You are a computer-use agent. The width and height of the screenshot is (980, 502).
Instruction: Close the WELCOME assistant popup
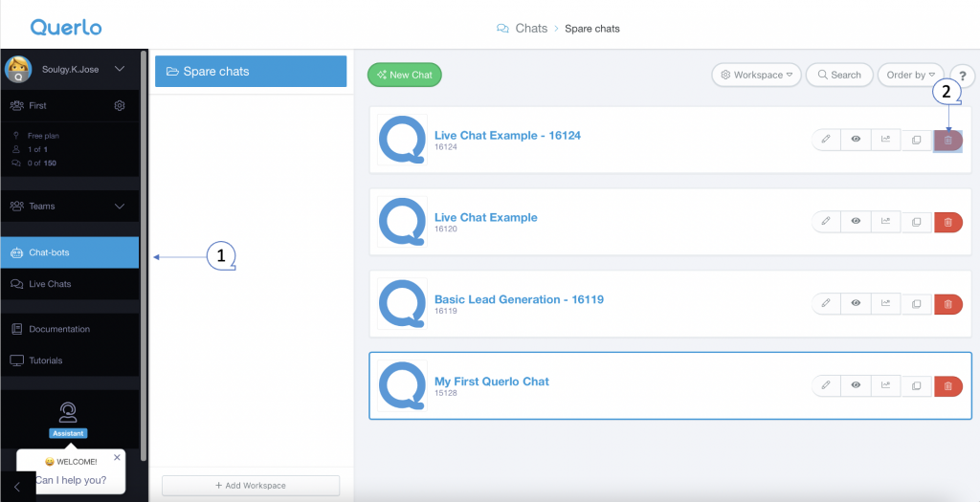coord(117,458)
